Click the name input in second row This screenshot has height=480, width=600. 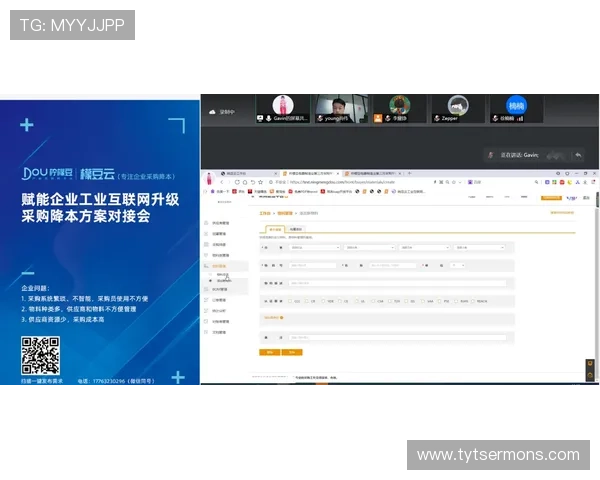[x=393, y=265]
